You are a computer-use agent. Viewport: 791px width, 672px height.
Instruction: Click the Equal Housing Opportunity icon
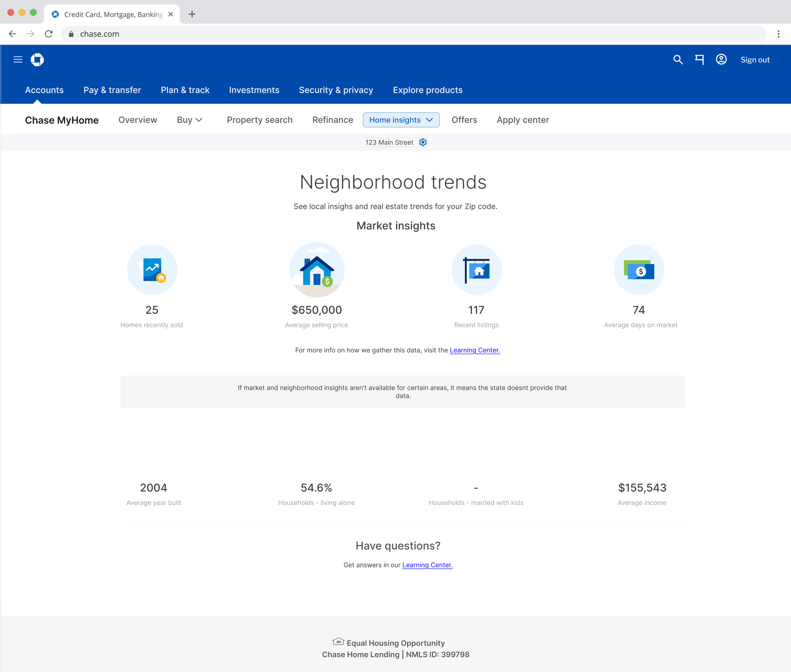click(338, 642)
